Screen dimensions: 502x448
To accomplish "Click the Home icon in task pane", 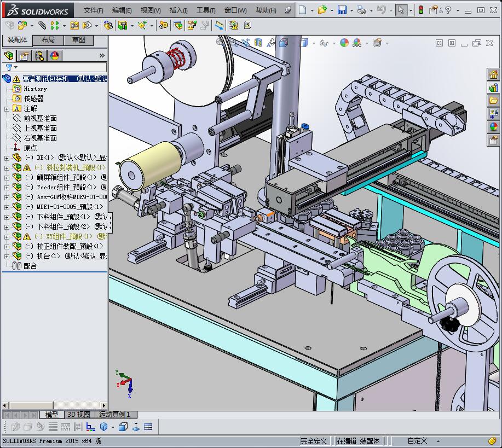I will click(494, 75).
